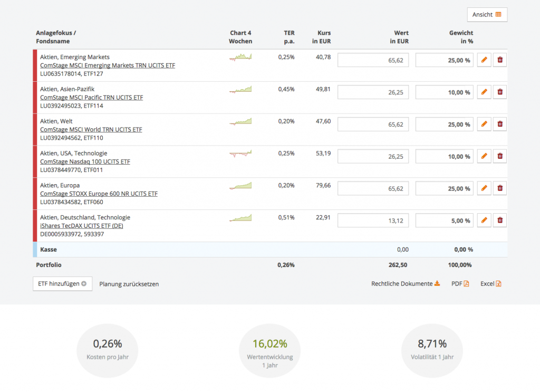Click the 0,51% TER value

286,217
